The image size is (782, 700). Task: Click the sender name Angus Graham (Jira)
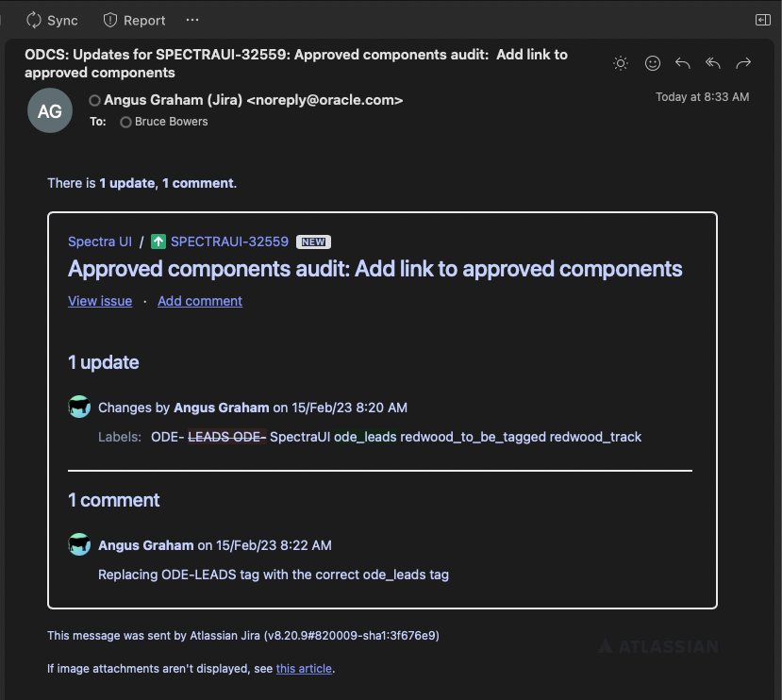[x=254, y=100]
